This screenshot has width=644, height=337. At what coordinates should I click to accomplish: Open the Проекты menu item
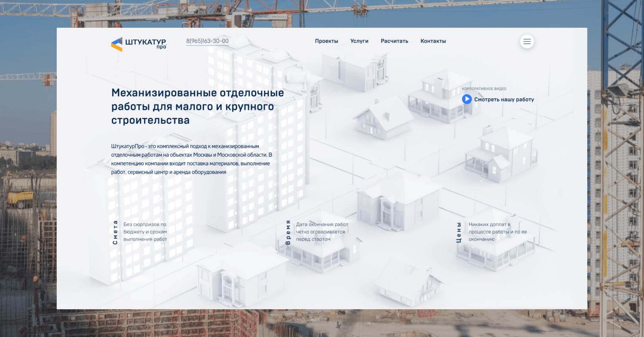[x=327, y=41]
